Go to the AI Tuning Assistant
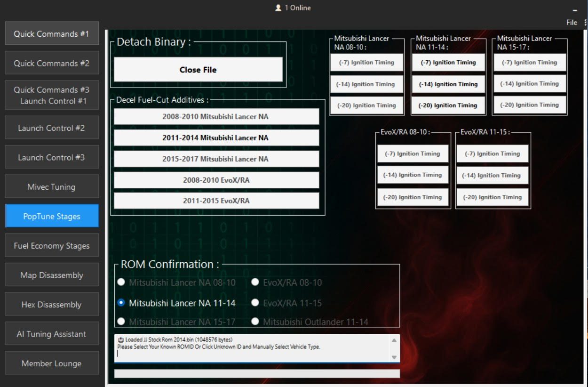The image size is (588, 387). point(52,334)
